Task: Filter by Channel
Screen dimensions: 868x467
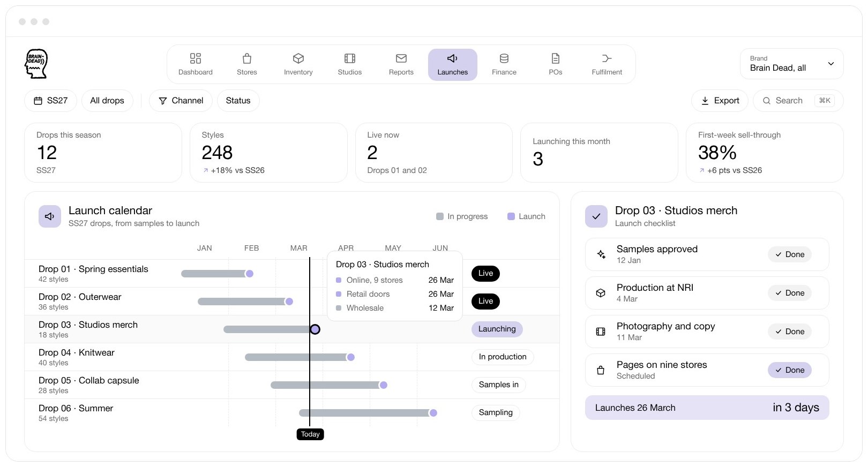Action: 181,101
